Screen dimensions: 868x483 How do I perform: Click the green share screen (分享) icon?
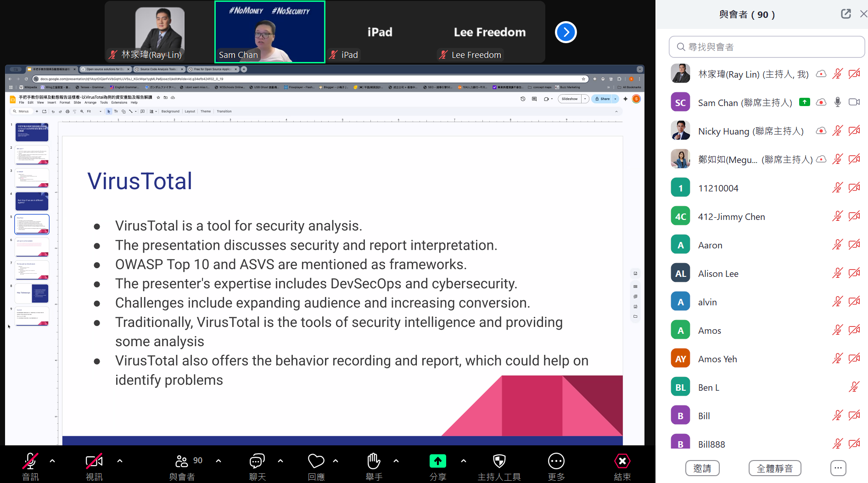click(x=437, y=461)
